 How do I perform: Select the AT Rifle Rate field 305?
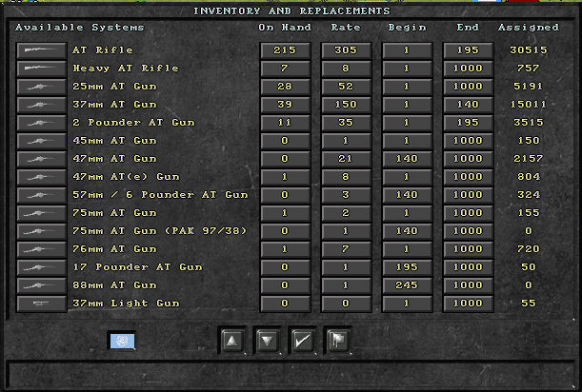346,50
